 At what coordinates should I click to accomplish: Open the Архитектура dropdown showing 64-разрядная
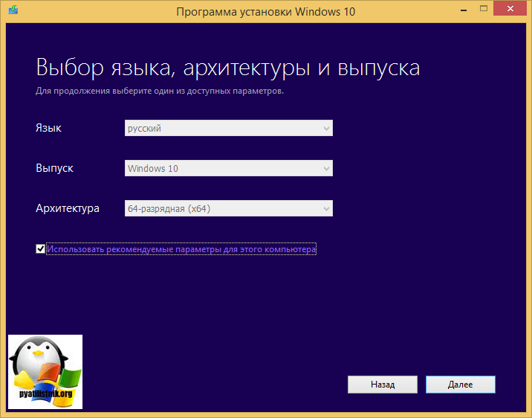click(x=229, y=208)
